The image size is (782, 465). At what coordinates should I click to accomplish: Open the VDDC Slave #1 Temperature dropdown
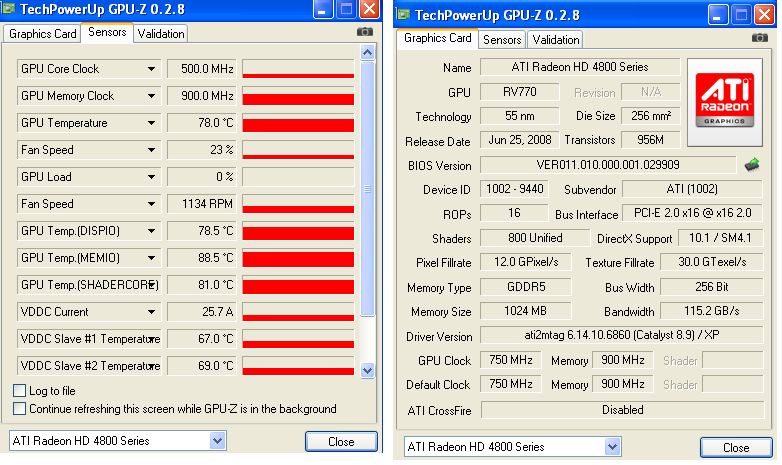tap(151, 339)
